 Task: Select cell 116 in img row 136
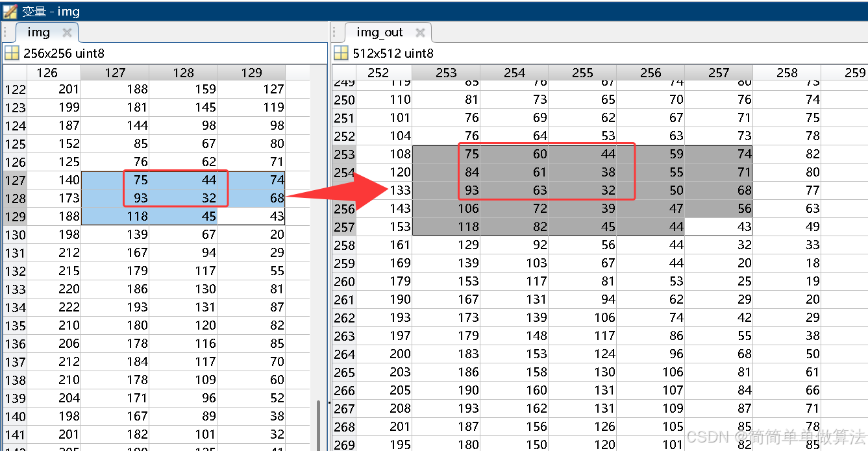pyautogui.click(x=183, y=343)
